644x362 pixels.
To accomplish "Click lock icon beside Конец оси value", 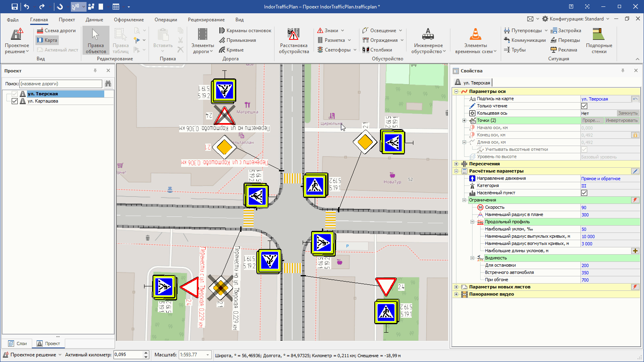I will pyautogui.click(x=635, y=135).
